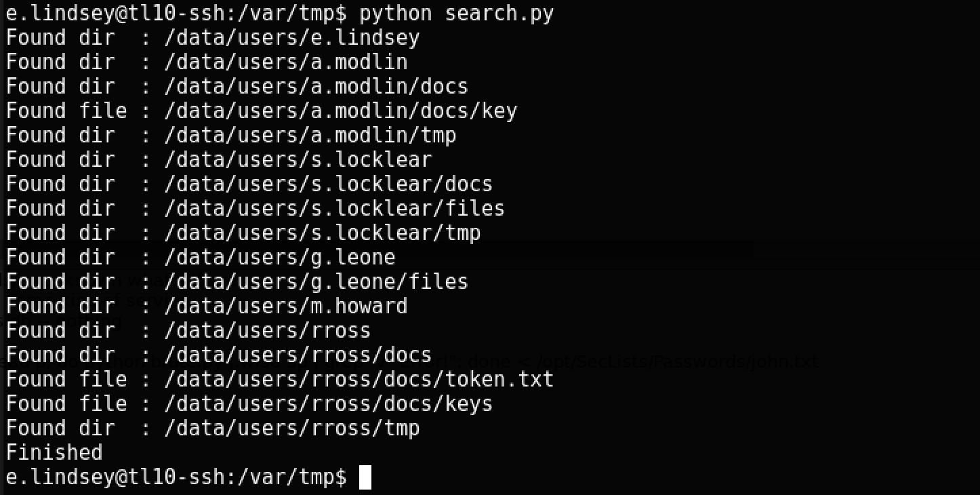Viewport: 980px width, 495px height.
Task: Click the 'python search.py' command text
Action: [456, 13]
